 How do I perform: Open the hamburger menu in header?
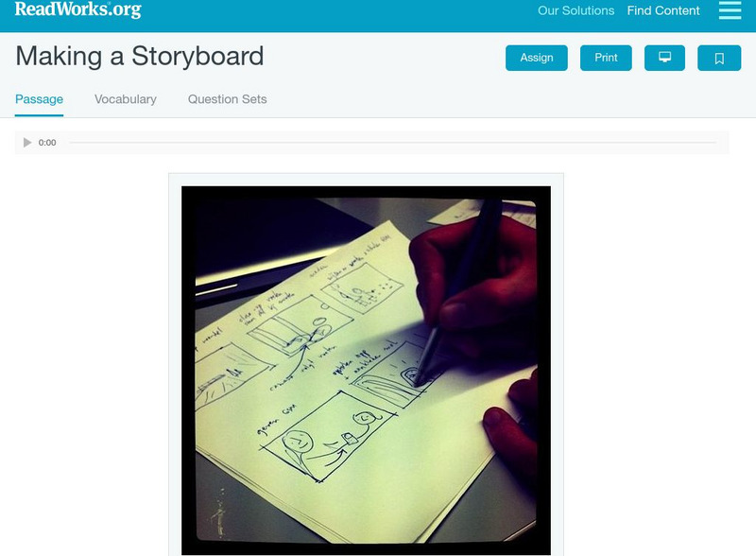tap(730, 10)
